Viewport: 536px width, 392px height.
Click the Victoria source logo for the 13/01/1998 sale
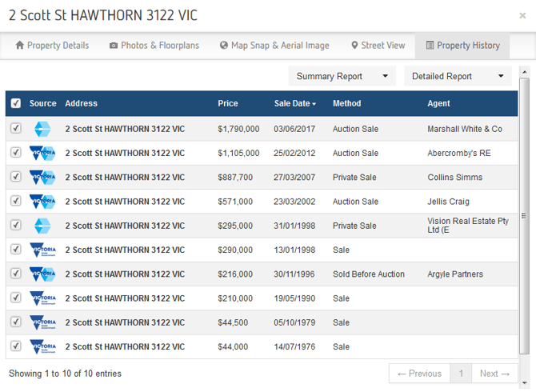tap(42, 250)
